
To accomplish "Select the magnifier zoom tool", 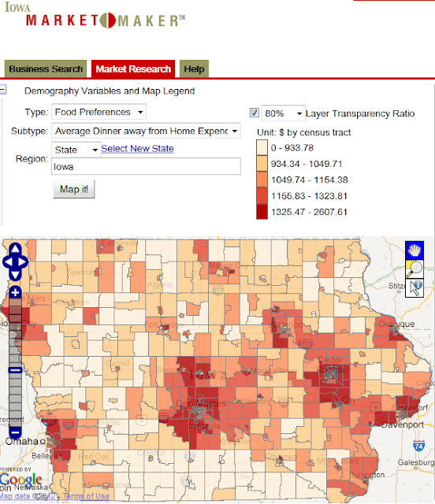I will coord(415,269).
